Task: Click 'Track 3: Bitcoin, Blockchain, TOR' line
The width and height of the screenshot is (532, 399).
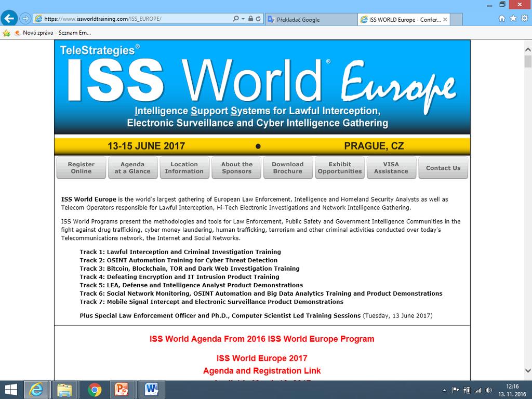Action: [x=189, y=269]
